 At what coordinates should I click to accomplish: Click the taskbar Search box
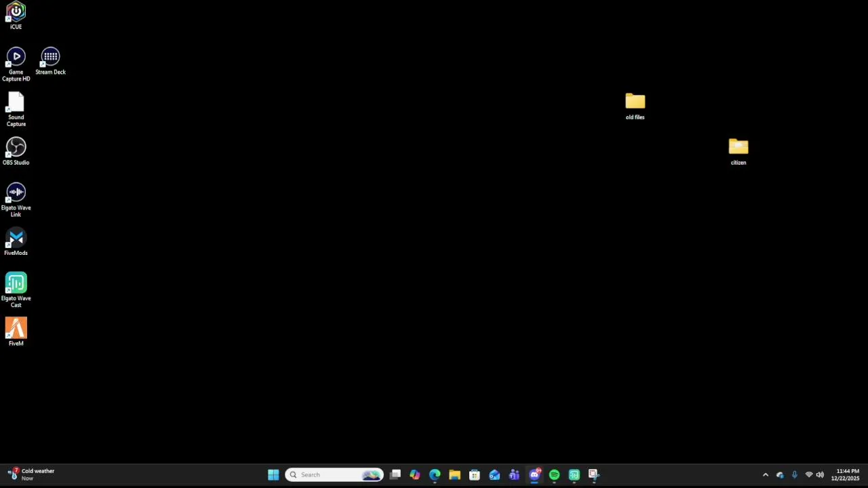click(x=334, y=474)
